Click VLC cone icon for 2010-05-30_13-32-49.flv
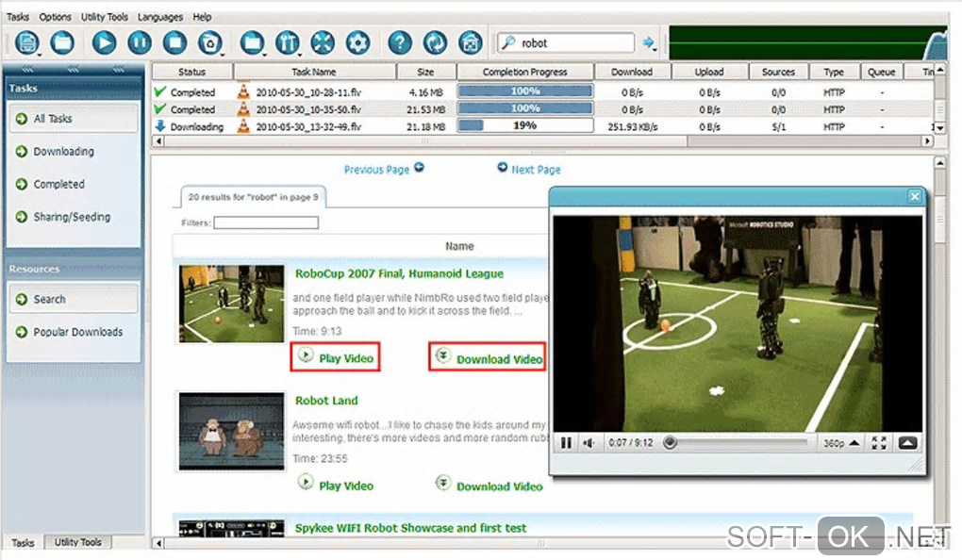This screenshot has height=560, width=962. [243, 126]
